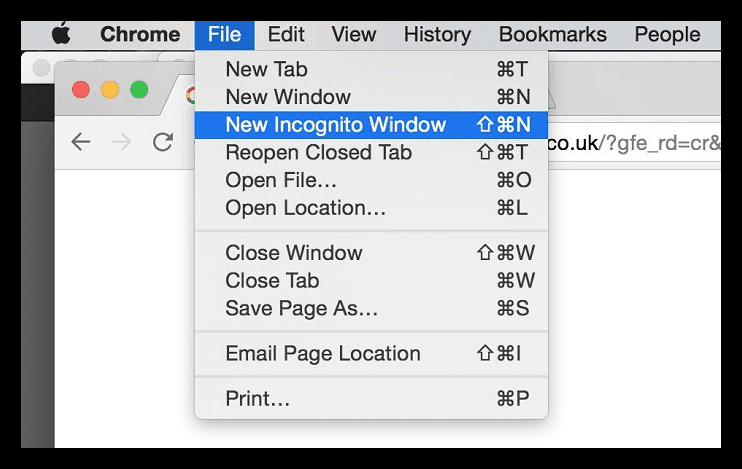Choose New Tab from File menu
Screen dimensions: 742x469
371,70
